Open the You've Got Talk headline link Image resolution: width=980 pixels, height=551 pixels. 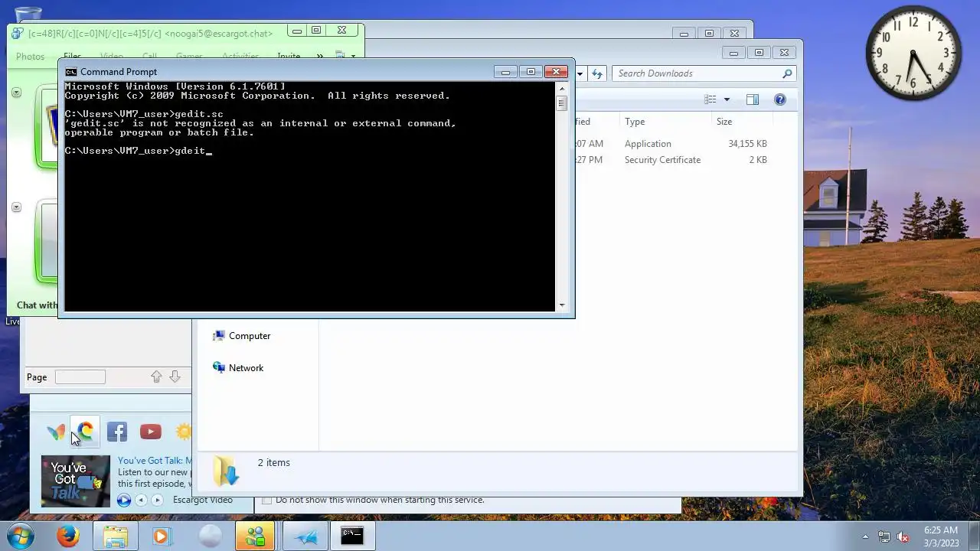[155, 461]
